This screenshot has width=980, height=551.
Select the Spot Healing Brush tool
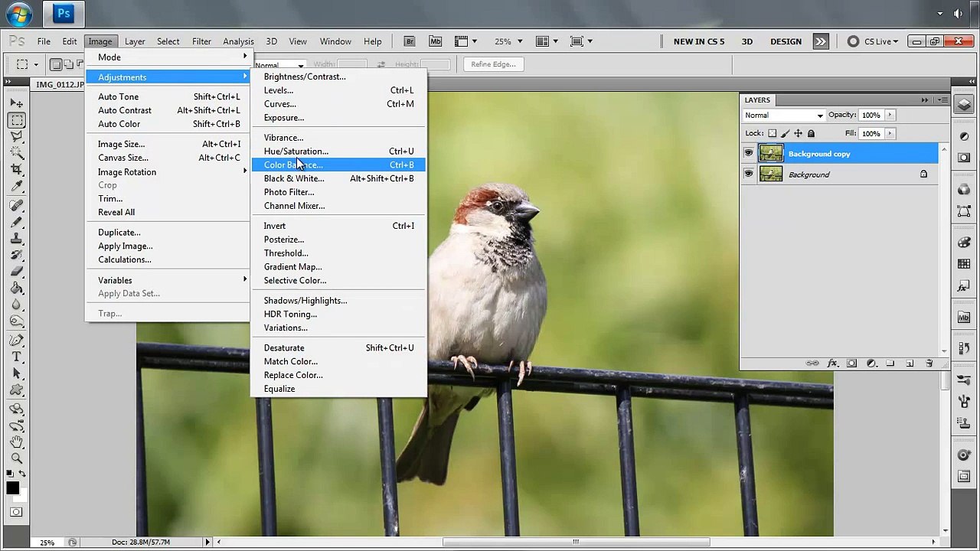[17, 206]
